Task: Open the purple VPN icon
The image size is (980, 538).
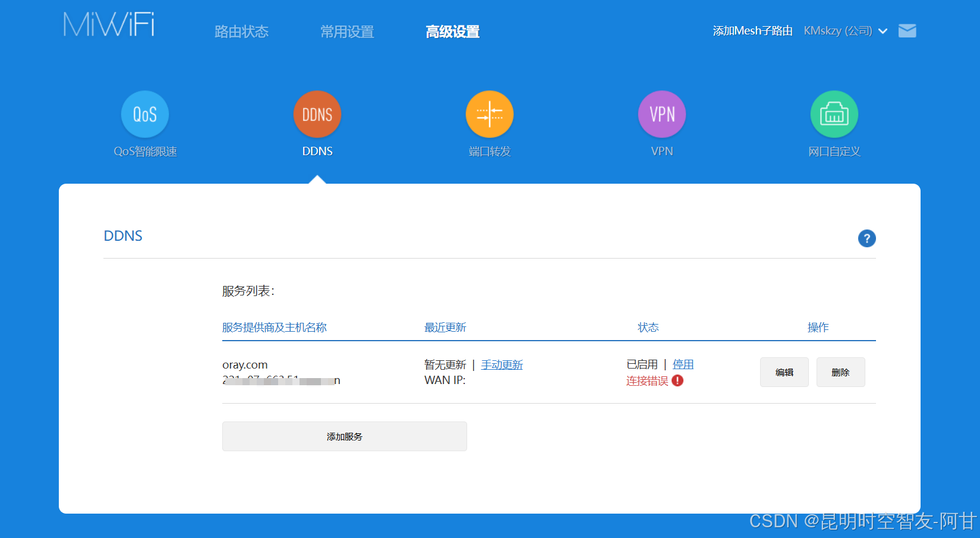Action: pyautogui.click(x=662, y=114)
